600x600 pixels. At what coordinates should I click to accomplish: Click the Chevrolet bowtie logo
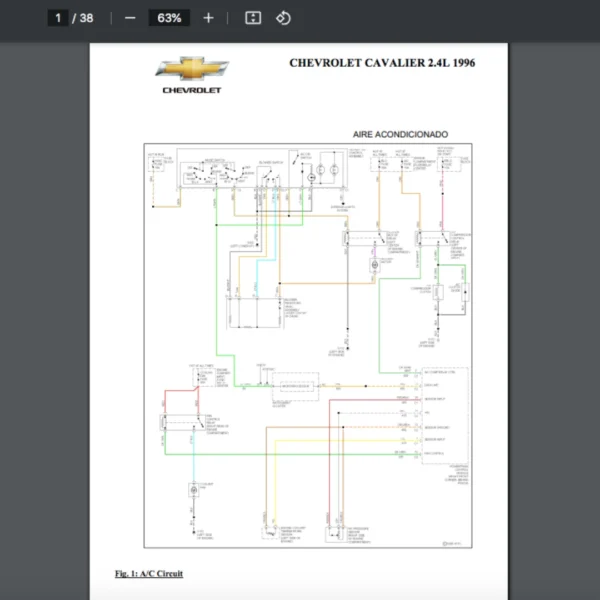click(x=192, y=69)
